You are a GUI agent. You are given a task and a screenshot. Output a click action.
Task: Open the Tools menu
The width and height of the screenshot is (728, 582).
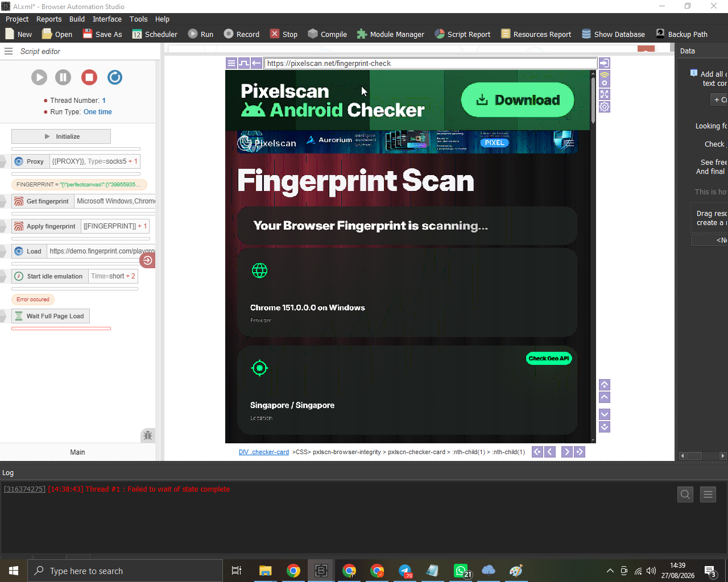pos(138,19)
